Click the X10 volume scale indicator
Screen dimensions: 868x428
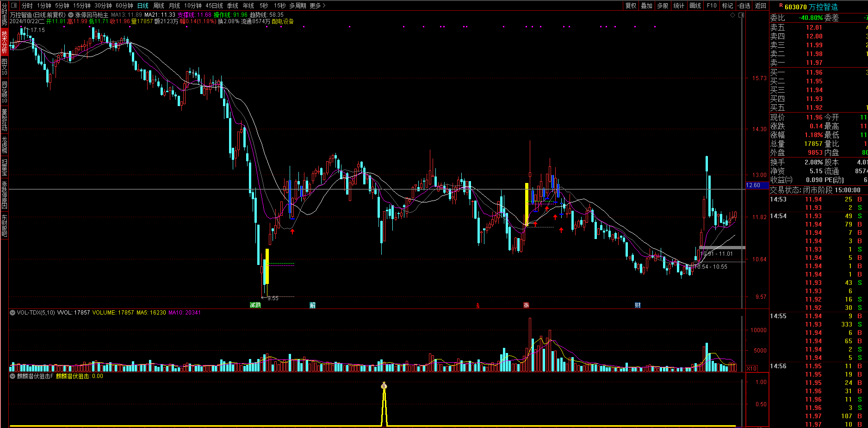(x=751, y=369)
